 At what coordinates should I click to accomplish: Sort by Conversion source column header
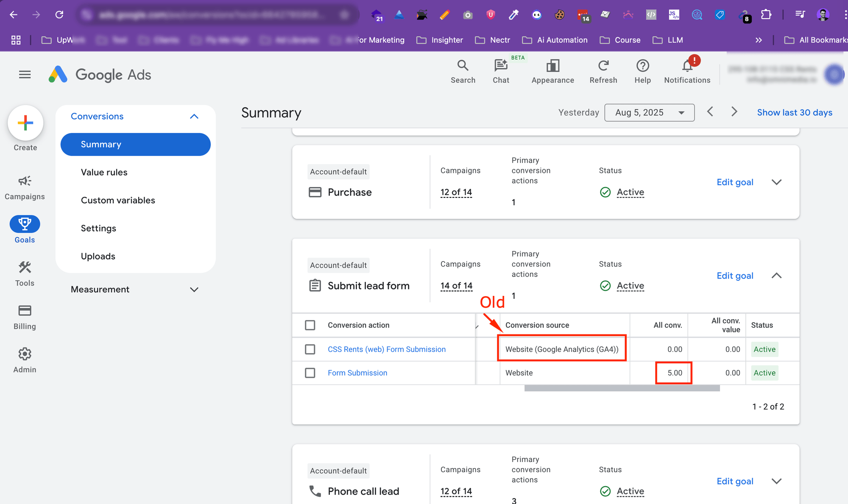pos(537,325)
